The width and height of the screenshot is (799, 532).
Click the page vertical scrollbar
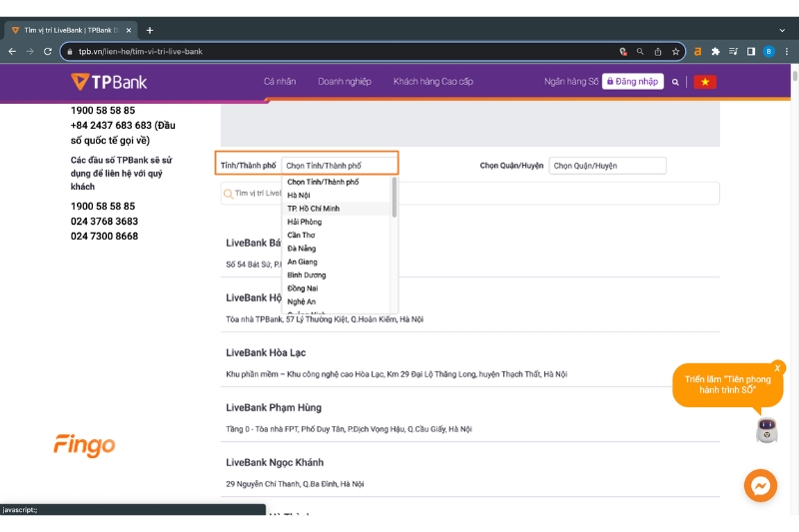point(794,77)
